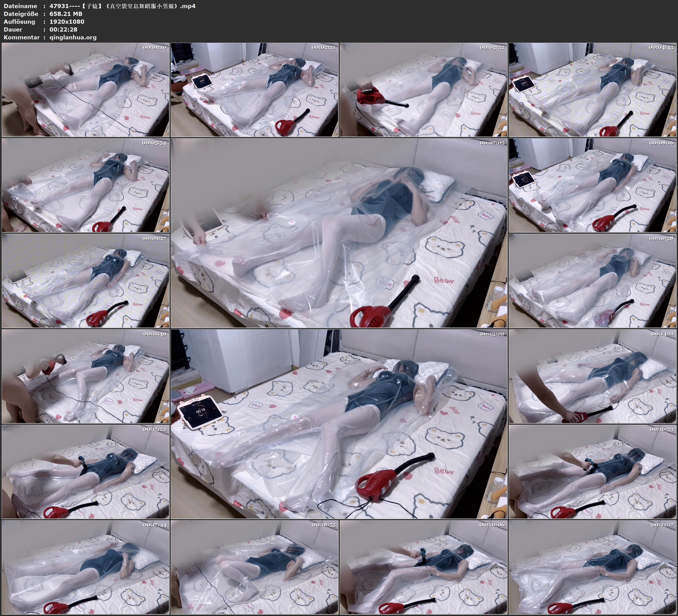The image size is (678, 616).
Task: Open the 00:08:16 frame thumbnail
Action: tap(592, 185)
